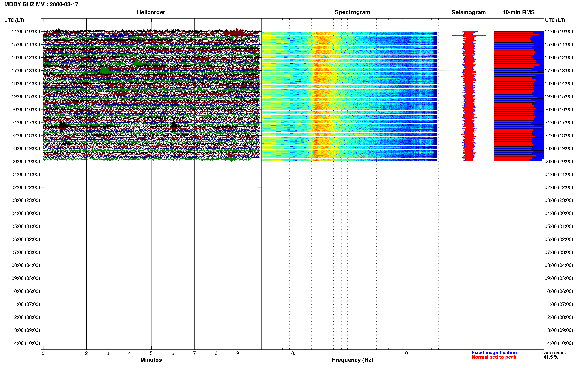This screenshot has width=588, height=368.
Task: Click right axis label '15:00 (11:00)'
Action: coord(559,45)
